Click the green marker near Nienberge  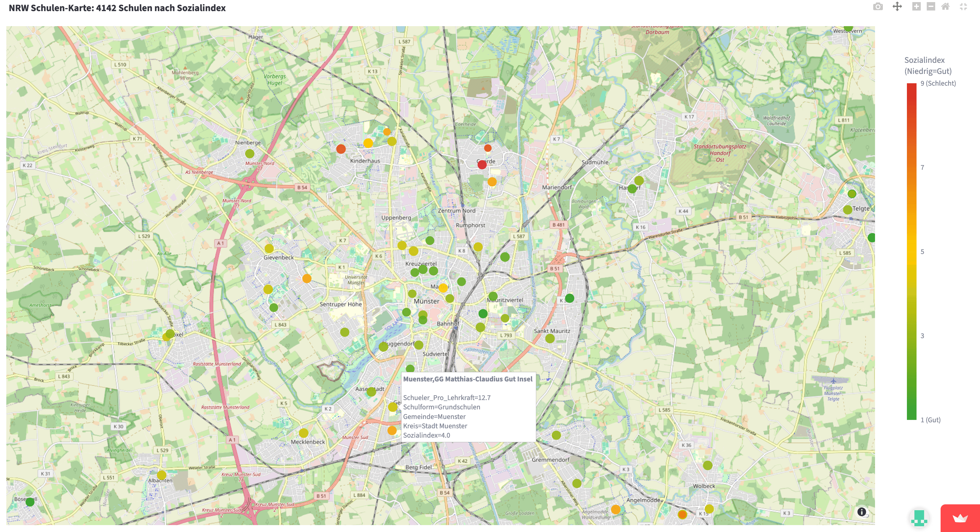coord(250,154)
